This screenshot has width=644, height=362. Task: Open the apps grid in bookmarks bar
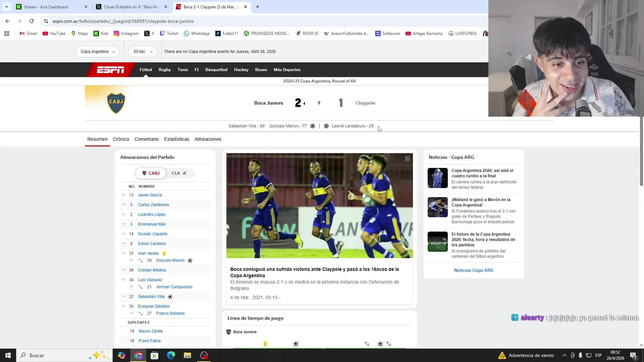click(x=7, y=34)
